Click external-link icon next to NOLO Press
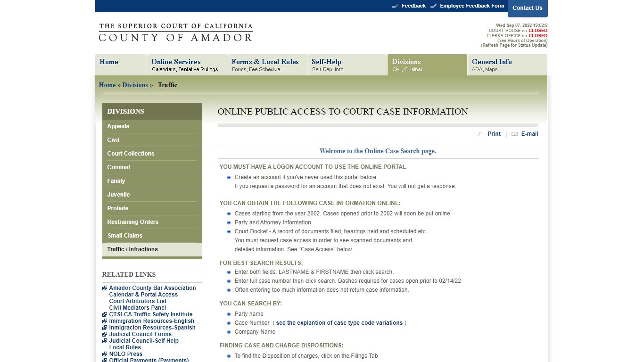The image size is (644, 362). pyautogui.click(x=105, y=354)
